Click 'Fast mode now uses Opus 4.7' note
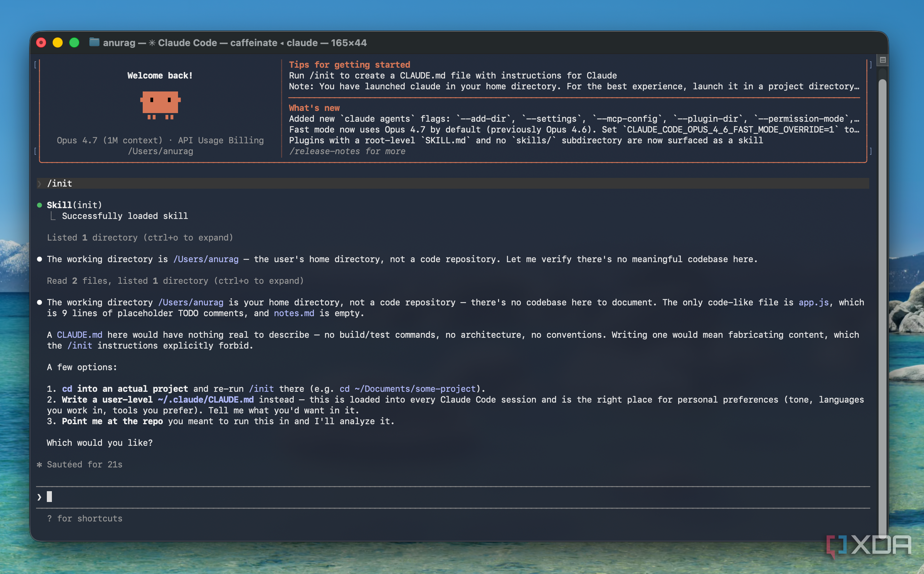 pos(574,129)
